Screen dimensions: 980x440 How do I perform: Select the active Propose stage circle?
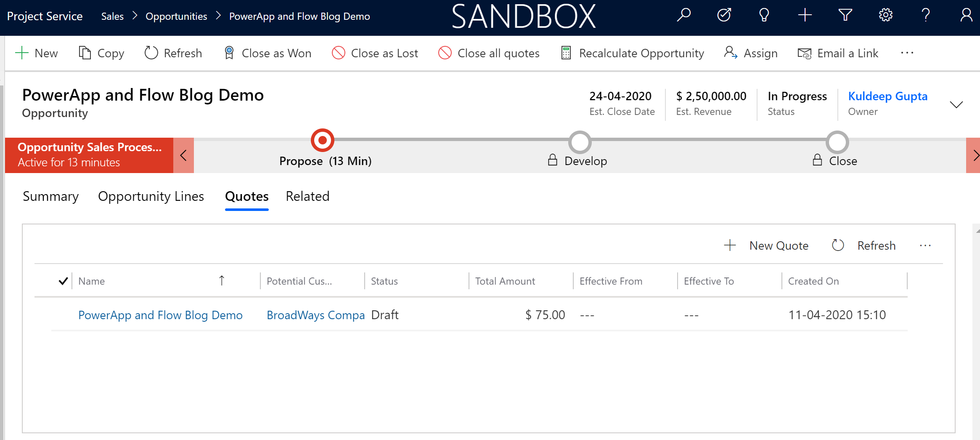point(323,140)
